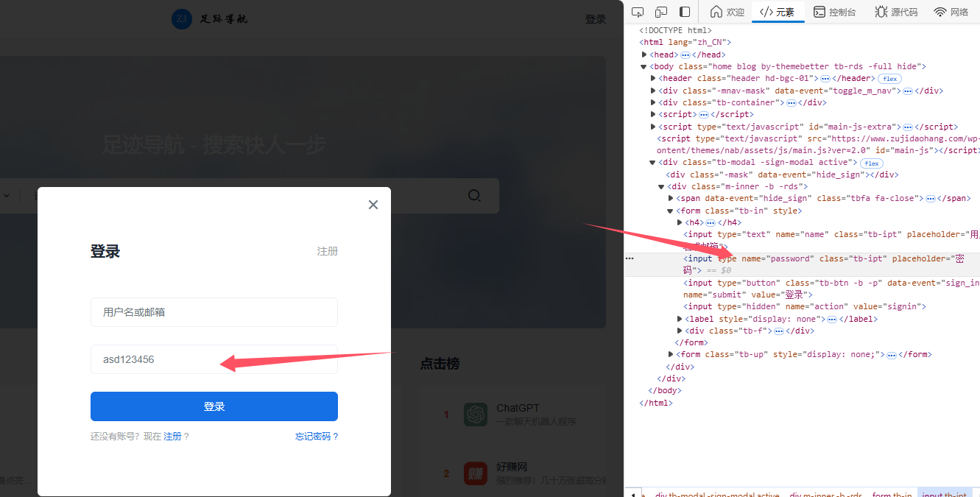Select the closing </form> line
The height and width of the screenshot is (497, 980).
(x=691, y=343)
